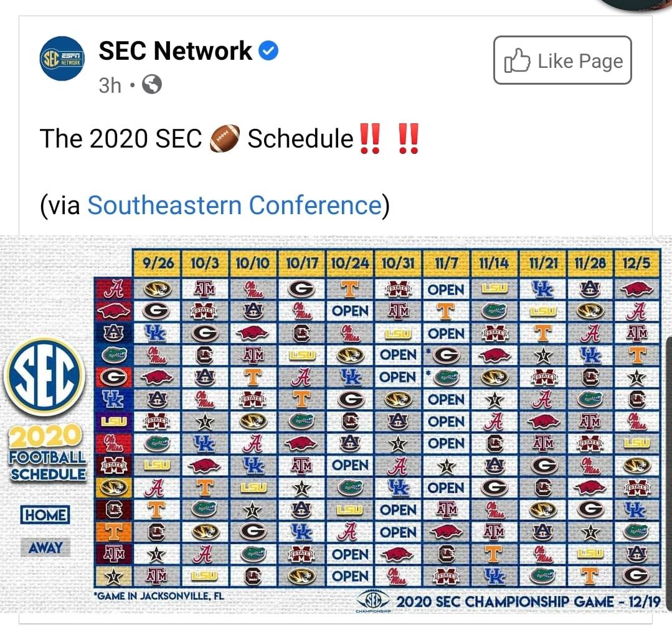Click the 12/5 date column header
672x632 pixels.
(637, 263)
